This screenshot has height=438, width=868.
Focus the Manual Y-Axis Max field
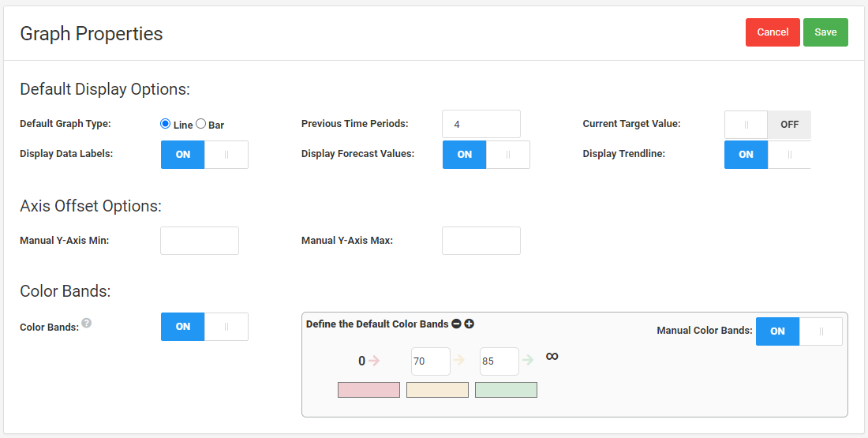tap(481, 241)
